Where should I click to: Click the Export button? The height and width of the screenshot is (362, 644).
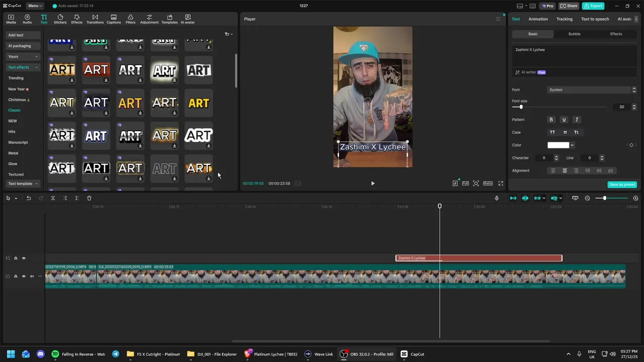point(593,6)
